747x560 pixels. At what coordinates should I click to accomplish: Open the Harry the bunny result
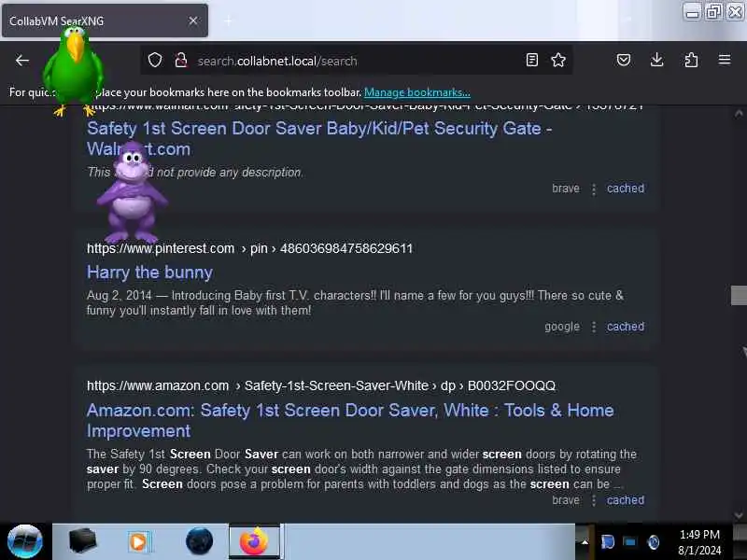149,273
